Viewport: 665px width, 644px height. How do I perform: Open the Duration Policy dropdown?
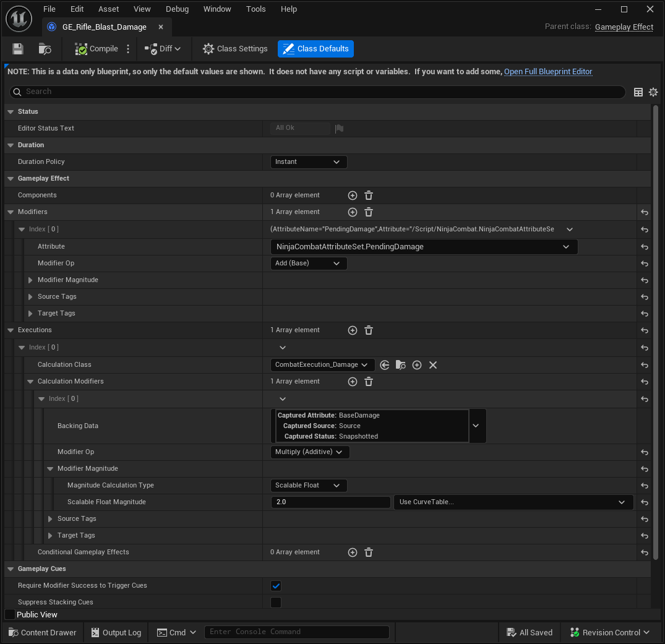coord(309,162)
